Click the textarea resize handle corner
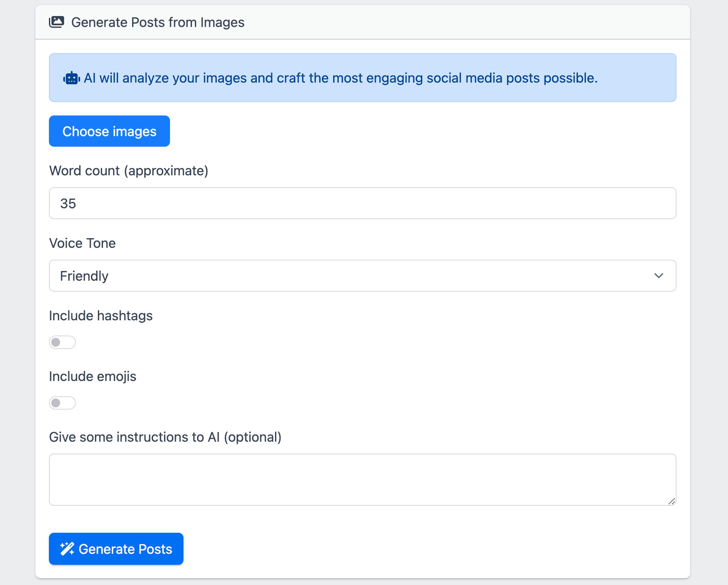The image size is (728, 585). (x=671, y=501)
